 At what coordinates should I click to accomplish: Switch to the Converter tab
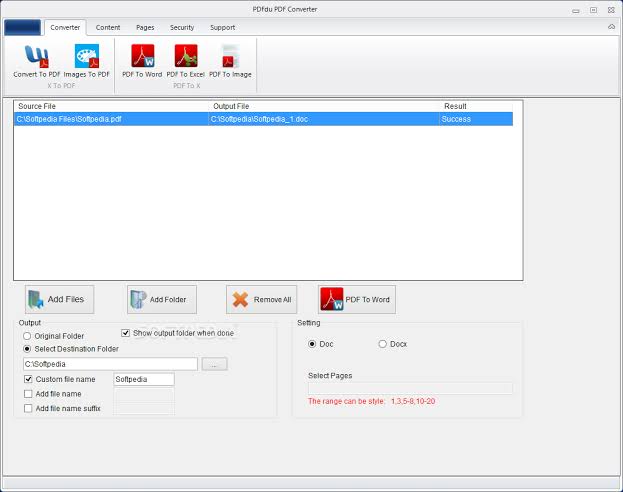(x=65, y=27)
